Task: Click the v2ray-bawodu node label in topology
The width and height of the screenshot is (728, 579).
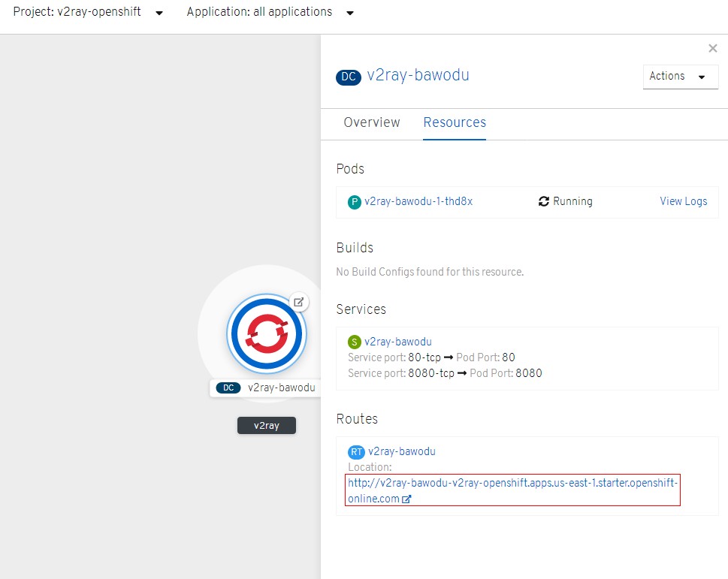Action: tap(281, 388)
